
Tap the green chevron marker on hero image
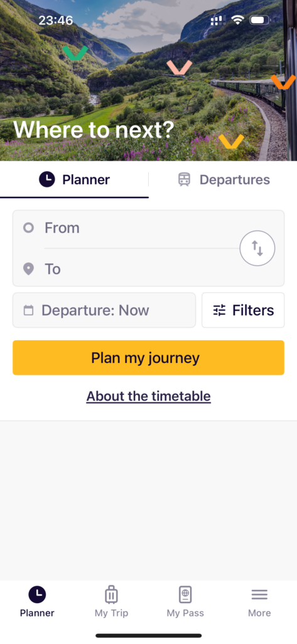click(75, 53)
